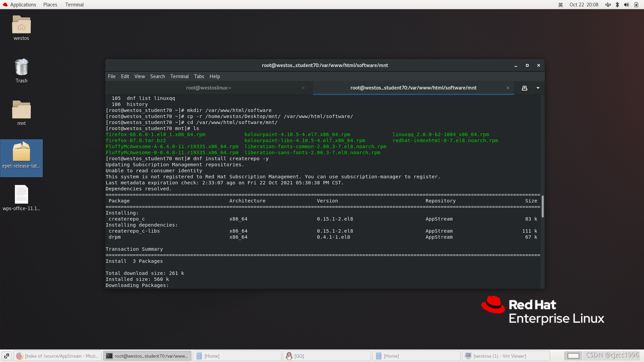The width and height of the screenshot is (644, 362).
Task: Open the Trash desktop icon
Action: click(21, 67)
